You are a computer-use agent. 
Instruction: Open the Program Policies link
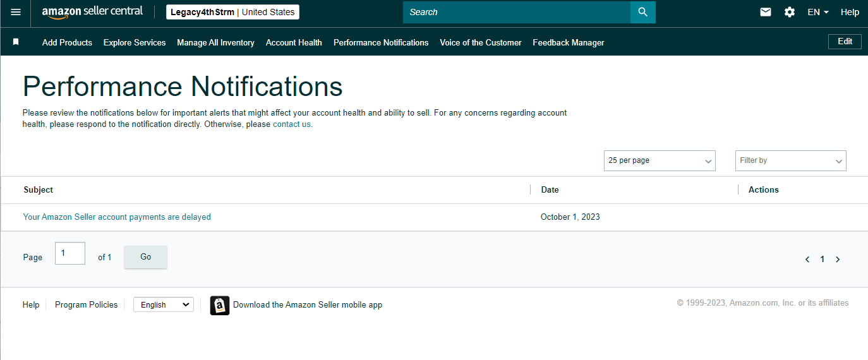(x=86, y=304)
